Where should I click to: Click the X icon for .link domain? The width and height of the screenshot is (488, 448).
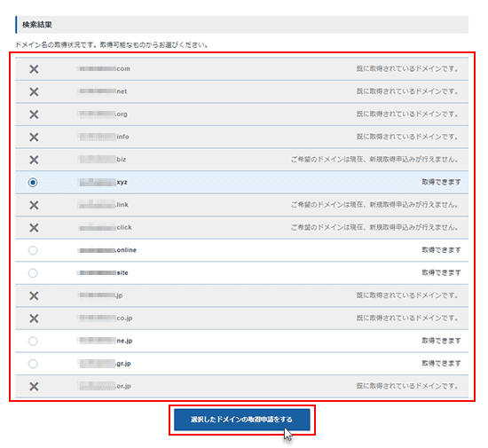pyautogui.click(x=34, y=205)
